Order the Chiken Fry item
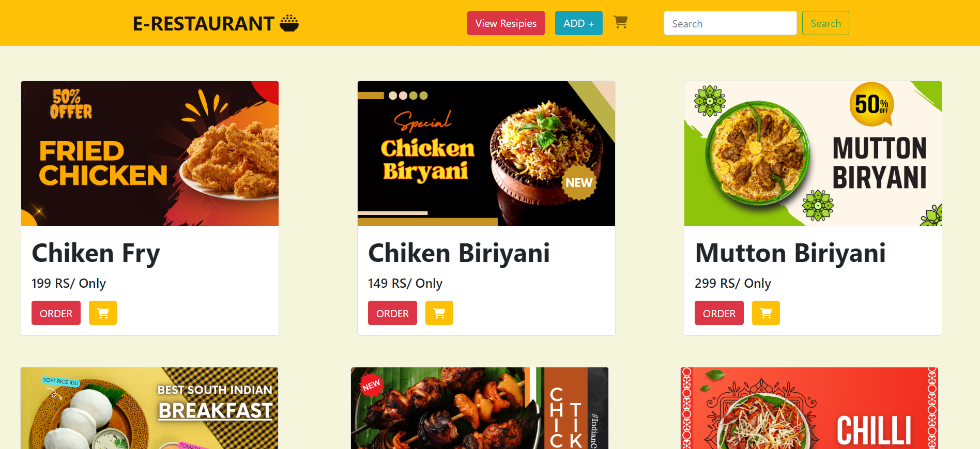Screen dimensions: 980x449 pyautogui.click(x=56, y=313)
